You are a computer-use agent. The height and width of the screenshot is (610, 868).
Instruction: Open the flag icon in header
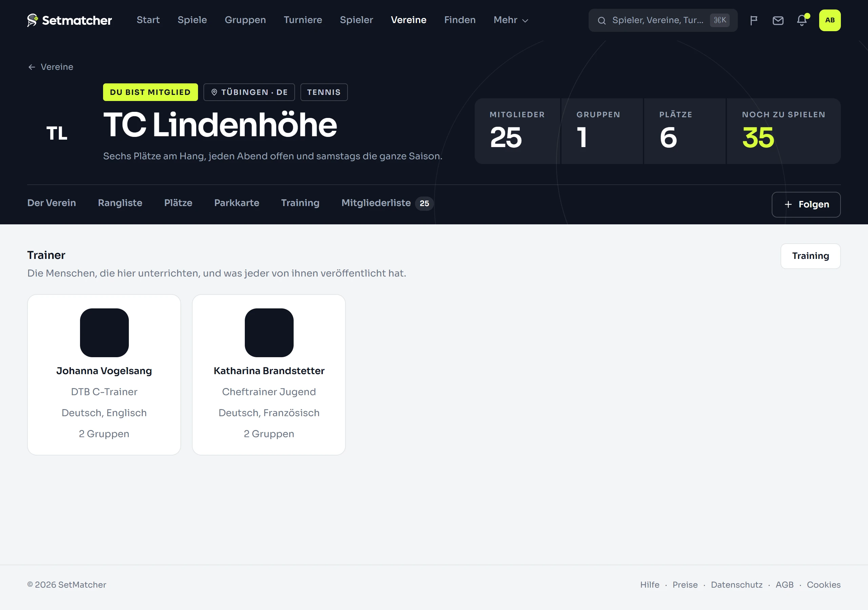[x=753, y=20]
